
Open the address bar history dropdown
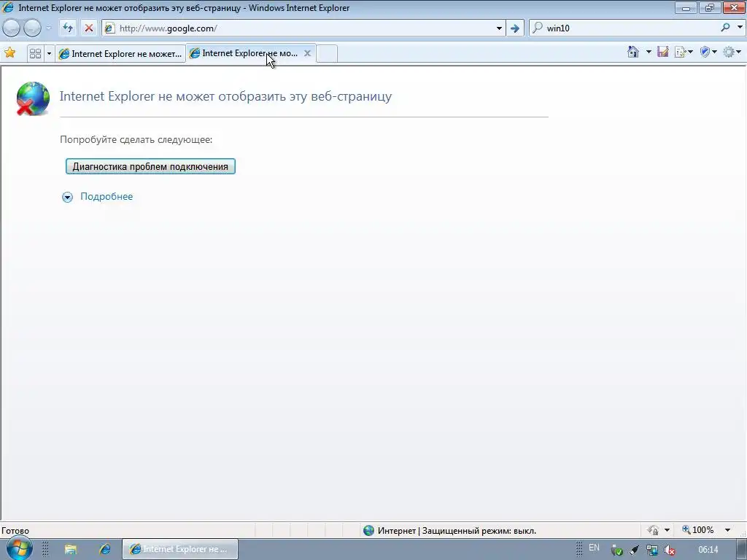point(499,28)
